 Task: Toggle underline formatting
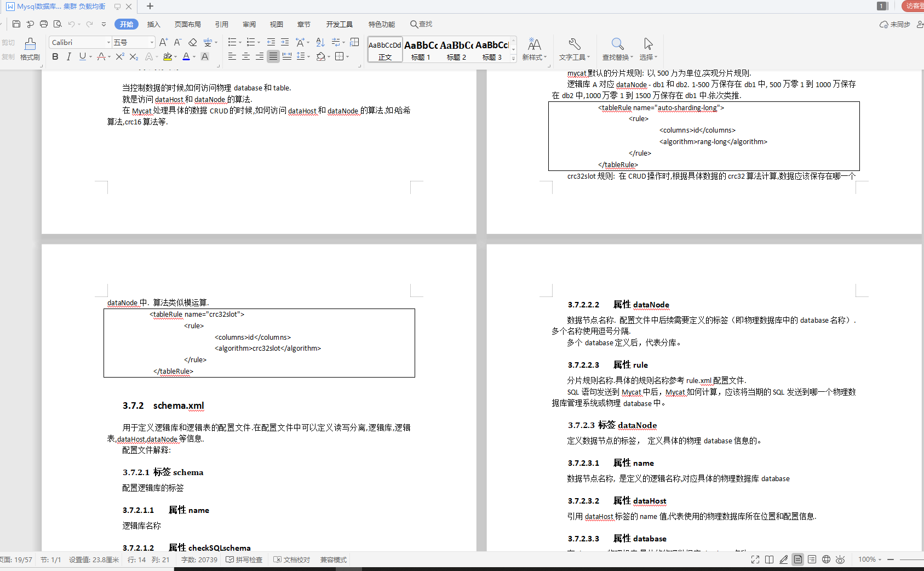pos(82,56)
